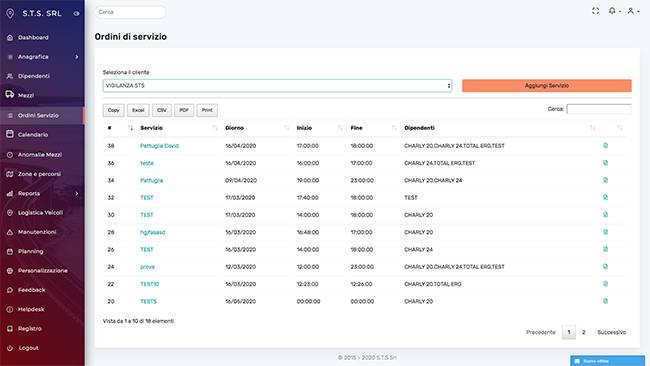Click the Feedback chat bubble icon
The image size is (650, 366).
10,290
